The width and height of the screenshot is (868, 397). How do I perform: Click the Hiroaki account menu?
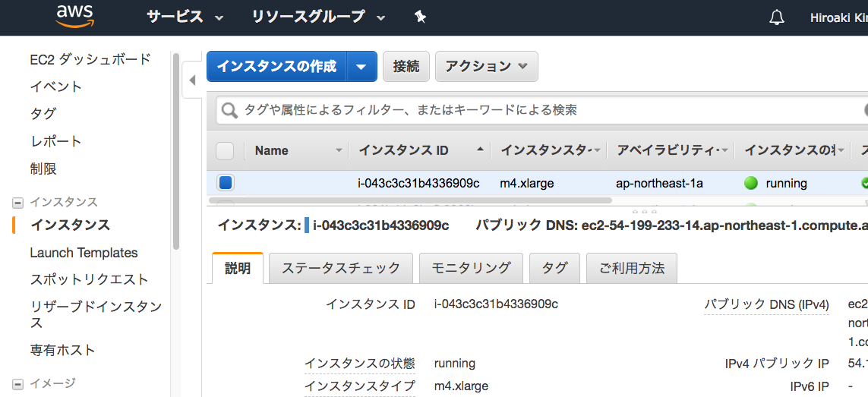tap(838, 17)
